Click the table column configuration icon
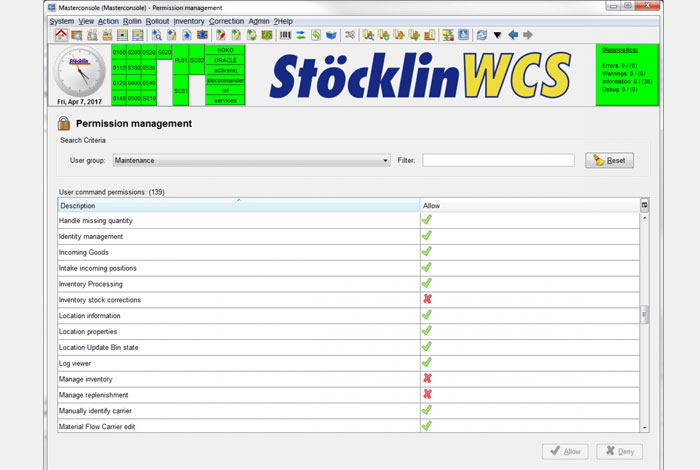 point(644,205)
